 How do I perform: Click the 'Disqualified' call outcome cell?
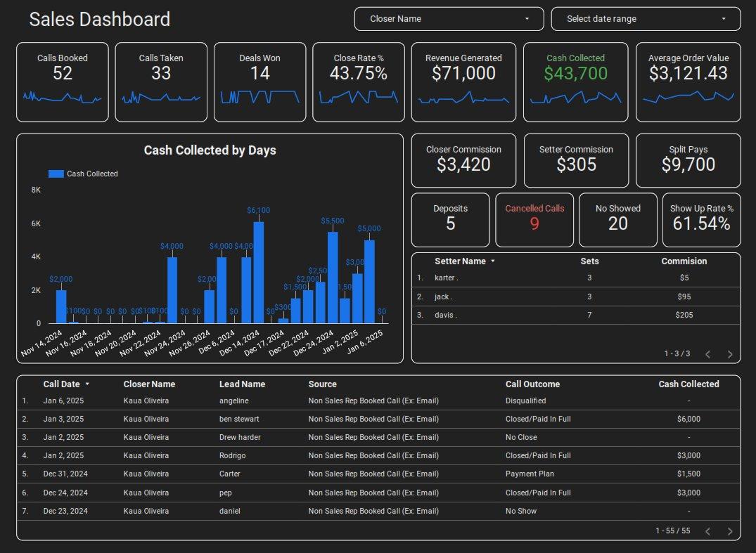click(x=525, y=401)
